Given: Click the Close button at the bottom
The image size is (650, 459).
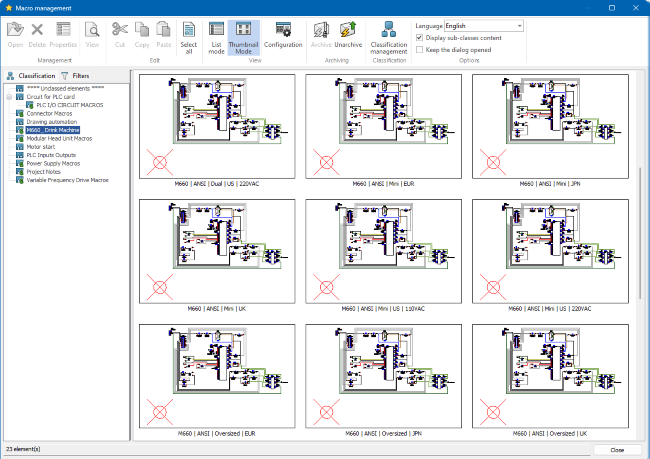Looking at the screenshot, I should [x=617, y=450].
